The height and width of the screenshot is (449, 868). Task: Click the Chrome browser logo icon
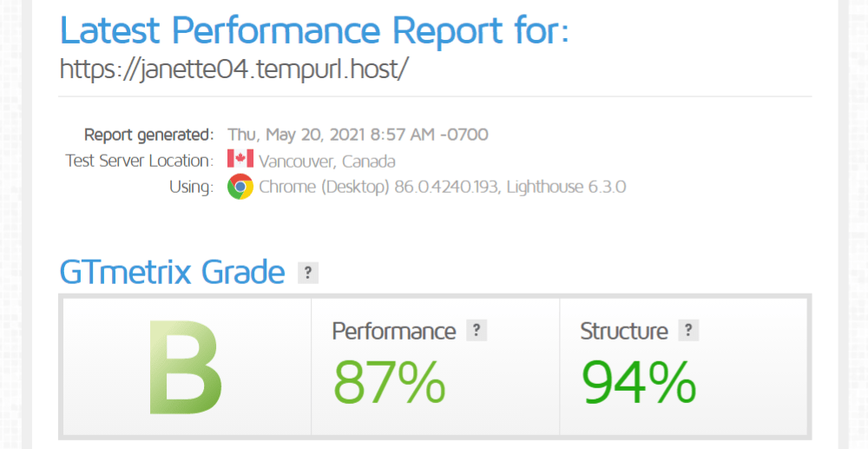tap(240, 187)
